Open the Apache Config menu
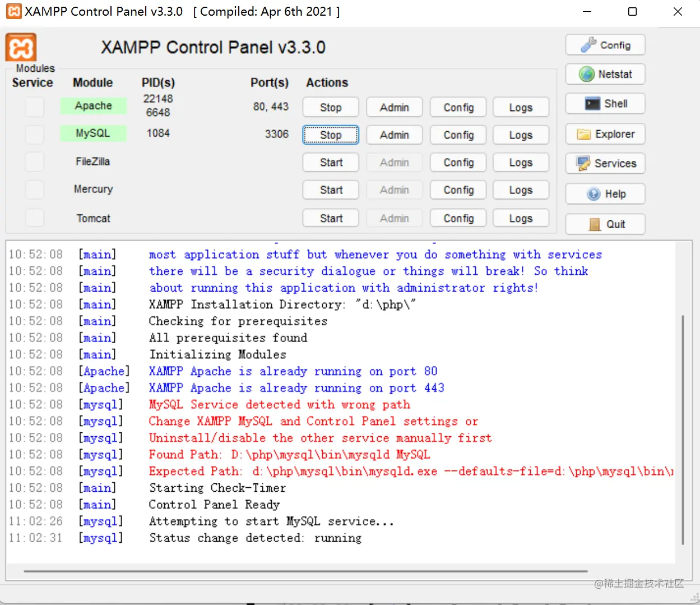This screenshot has height=605, width=700. pos(458,107)
